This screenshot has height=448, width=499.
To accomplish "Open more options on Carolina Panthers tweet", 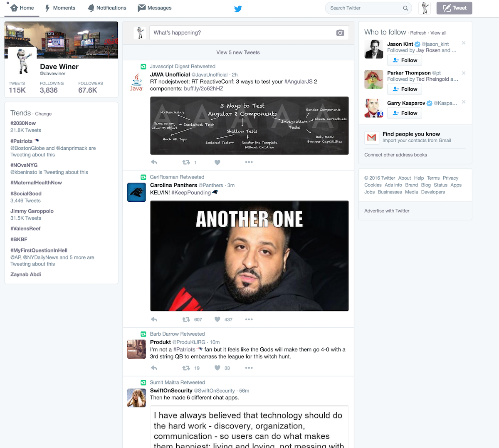I will click(x=249, y=319).
